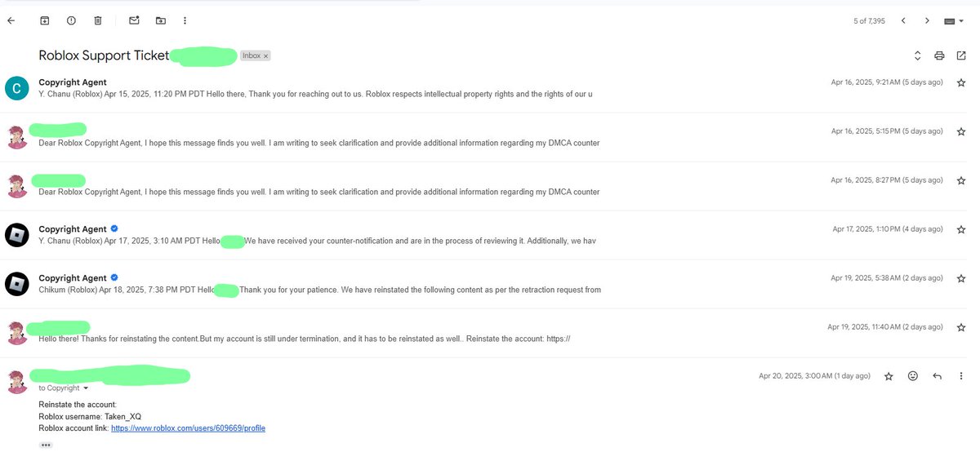
Task: Print all messages in thread
Action: click(x=939, y=55)
